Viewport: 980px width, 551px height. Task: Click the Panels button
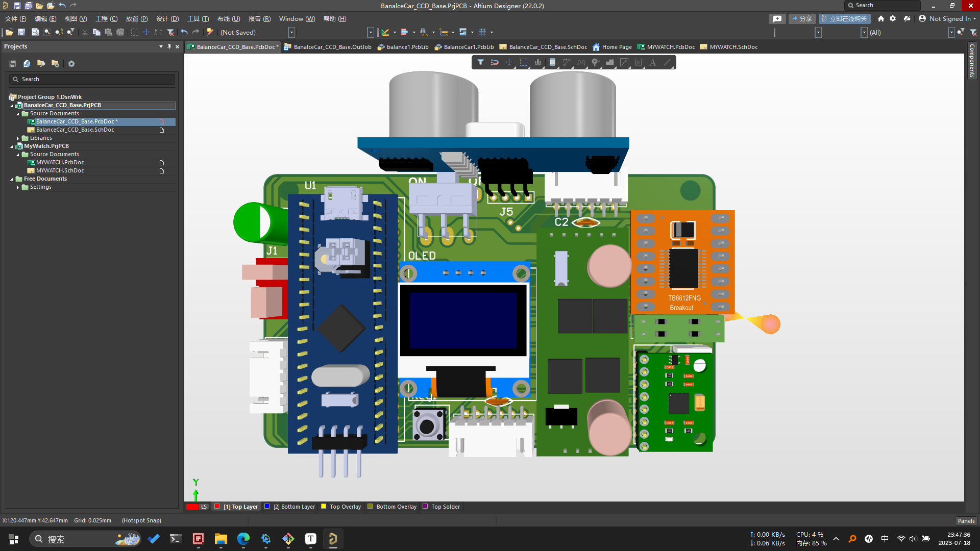tap(966, 521)
